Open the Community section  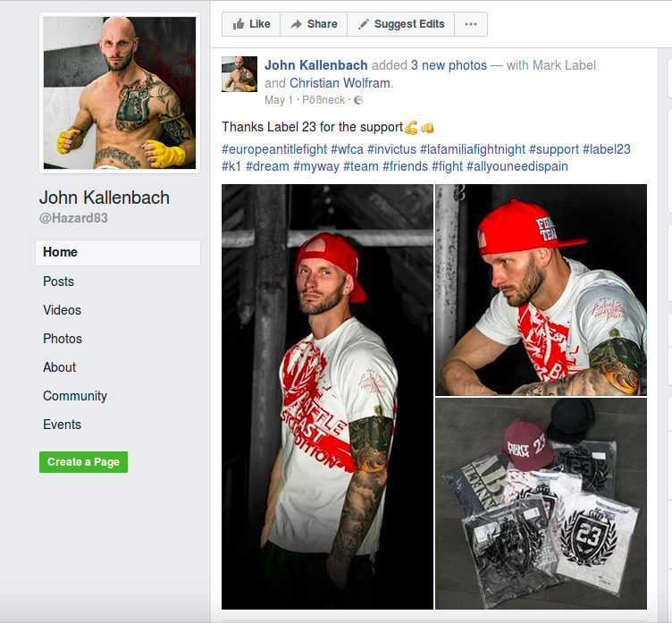74,396
